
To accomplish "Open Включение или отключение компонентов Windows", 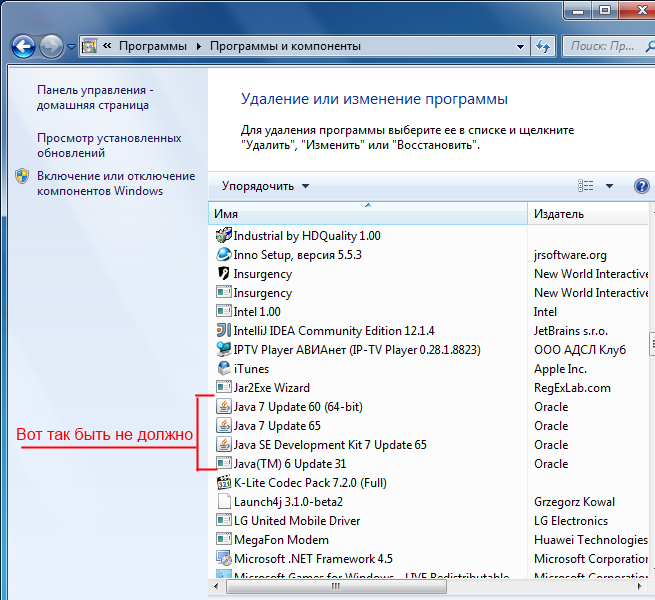I will [x=116, y=183].
